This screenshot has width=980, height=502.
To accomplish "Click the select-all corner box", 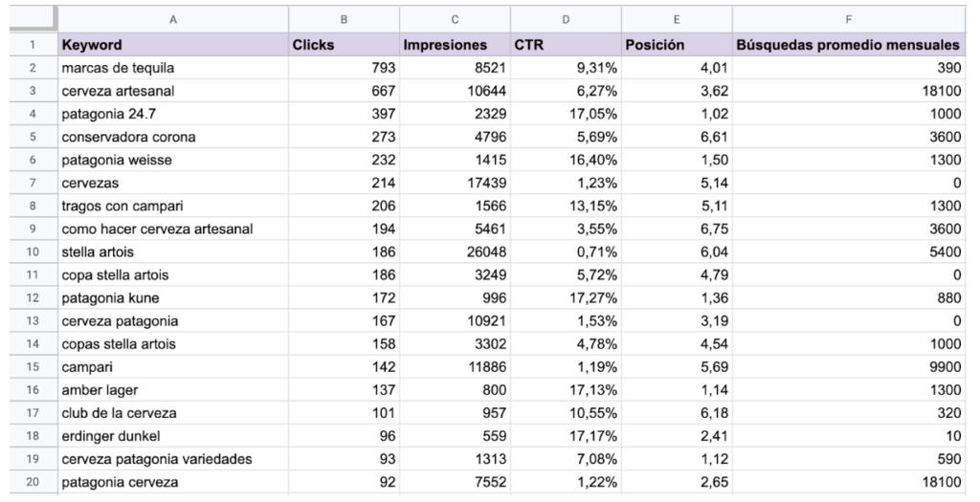I will (x=33, y=19).
